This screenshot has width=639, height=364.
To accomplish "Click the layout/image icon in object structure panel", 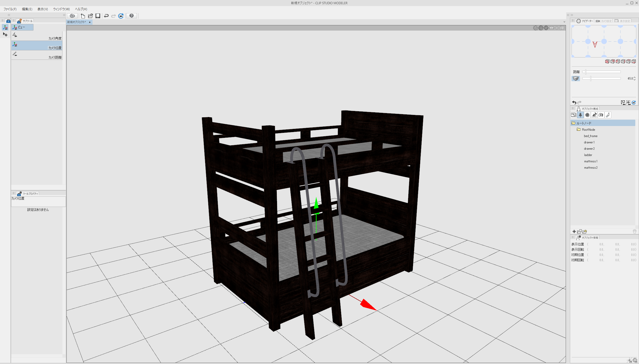I will 574,115.
